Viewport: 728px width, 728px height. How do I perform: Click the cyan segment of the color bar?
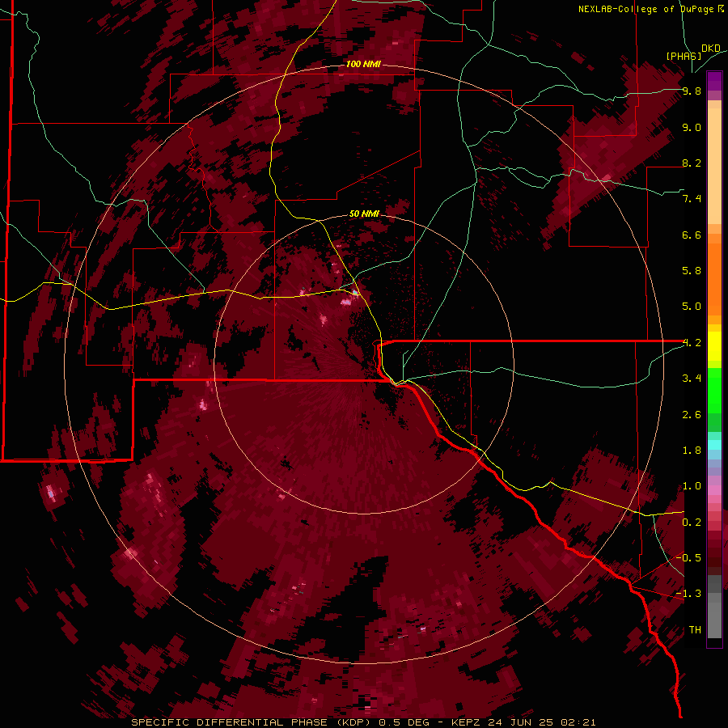tap(714, 445)
